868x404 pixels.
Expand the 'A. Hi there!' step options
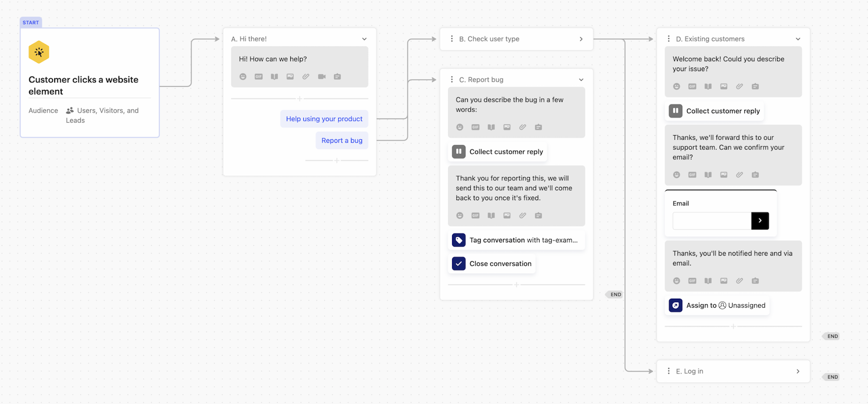click(x=365, y=39)
